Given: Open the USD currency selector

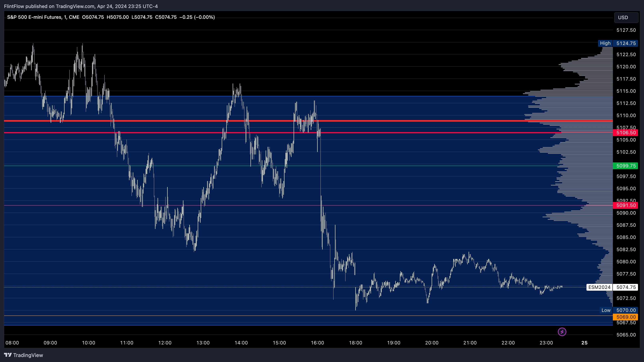Looking at the screenshot, I should coord(626,18).
